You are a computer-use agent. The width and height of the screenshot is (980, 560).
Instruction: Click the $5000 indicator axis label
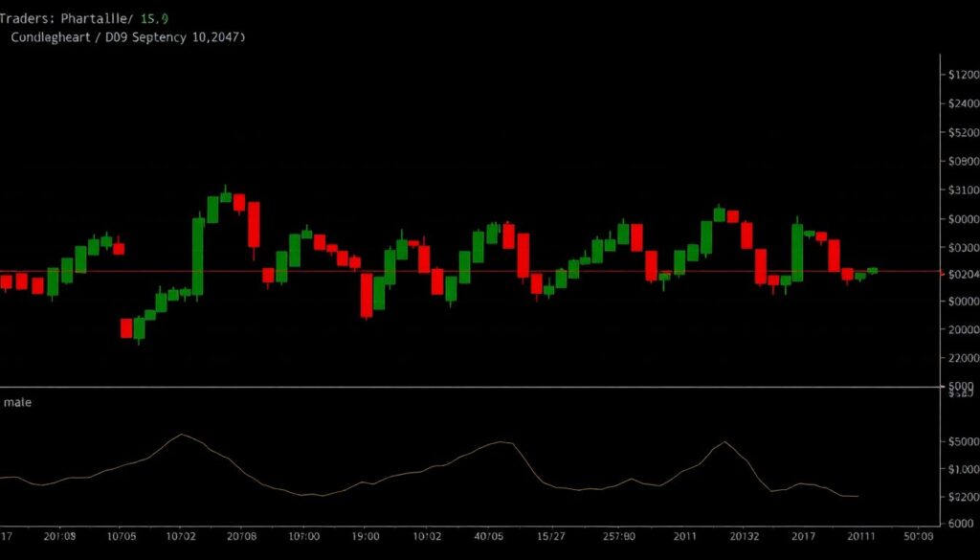click(961, 441)
